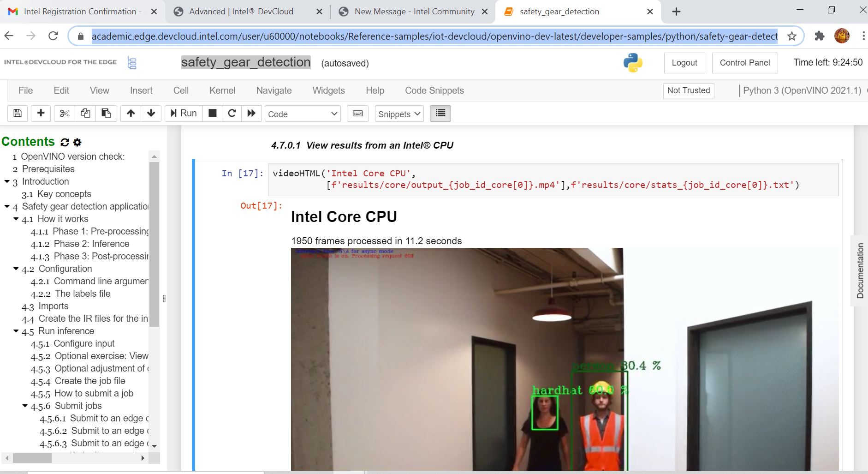This screenshot has height=474, width=868.
Task: Open the command palette keyboard icon
Action: tap(358, 113)
